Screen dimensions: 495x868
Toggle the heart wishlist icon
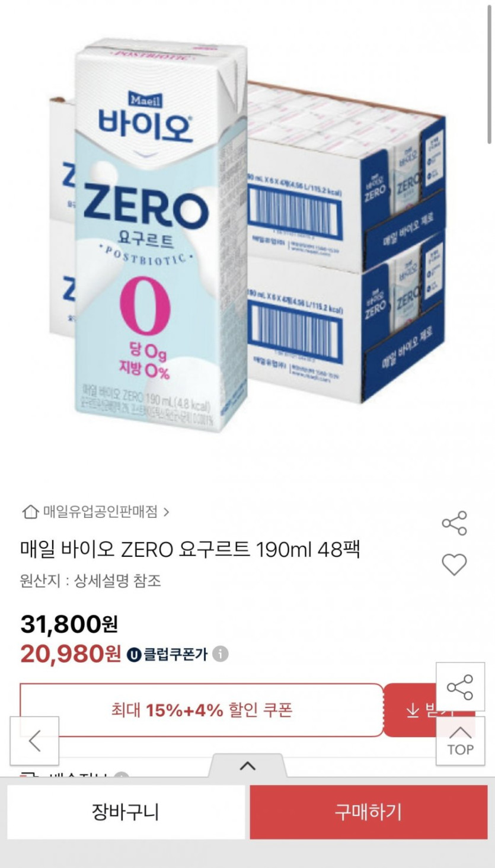tap(454, 565)
